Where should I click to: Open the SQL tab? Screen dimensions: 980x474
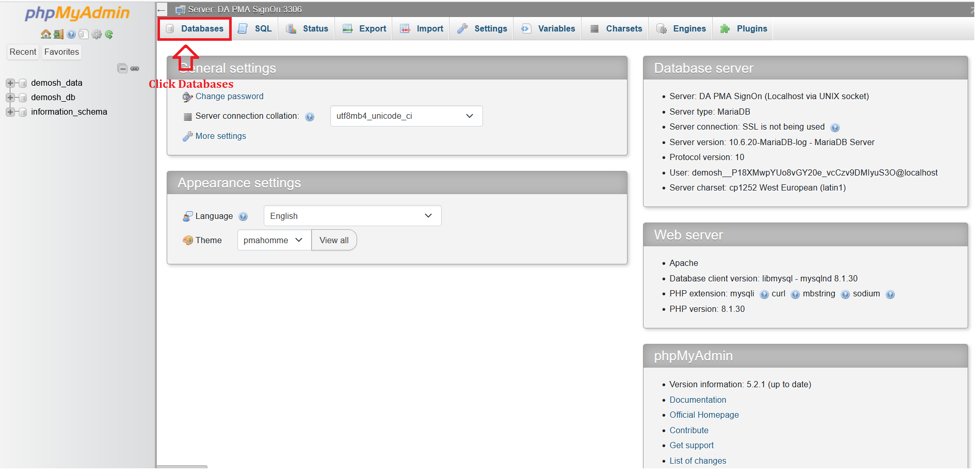tap(254, 29)
